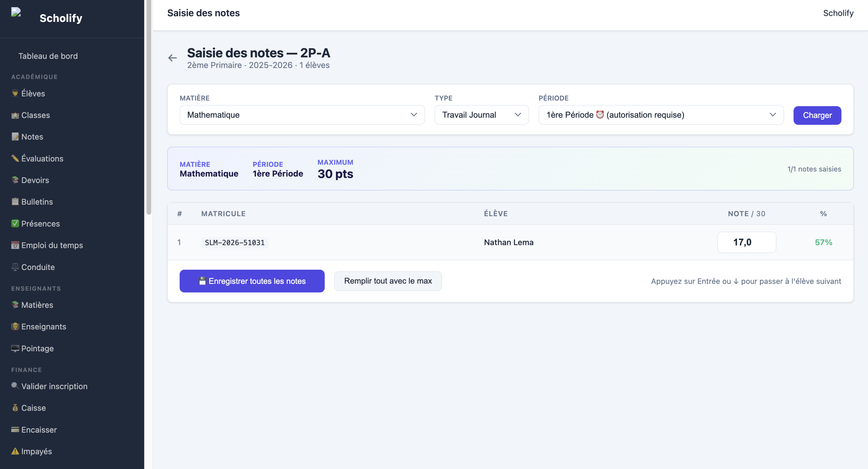Click the Valider inscription magnifier icon
This screenshot has width=868, height=469.
15,386
